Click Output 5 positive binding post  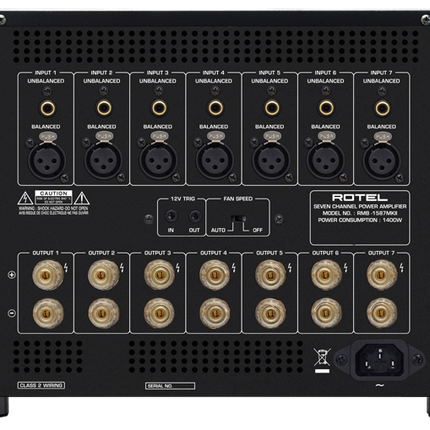[x=271, y=275]
